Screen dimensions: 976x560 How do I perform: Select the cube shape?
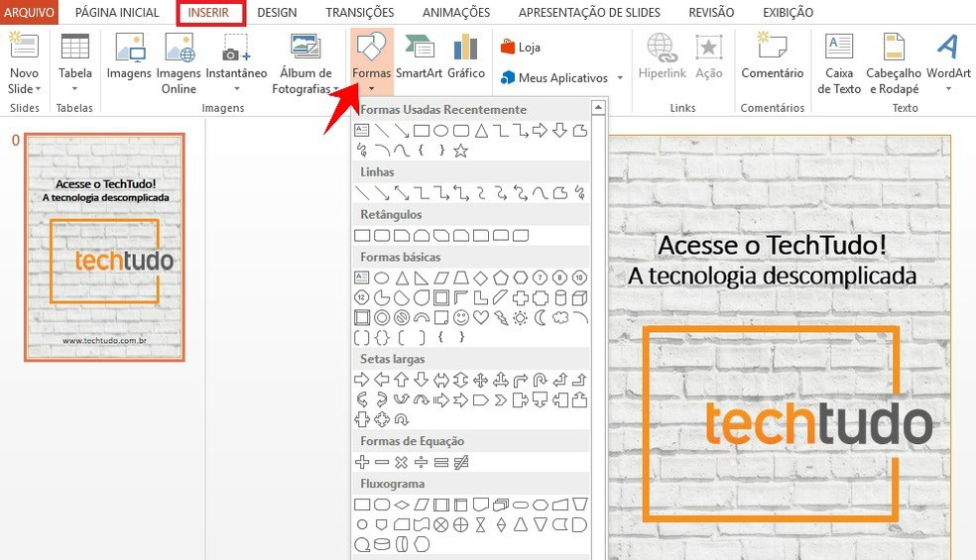tap(579, 297)
